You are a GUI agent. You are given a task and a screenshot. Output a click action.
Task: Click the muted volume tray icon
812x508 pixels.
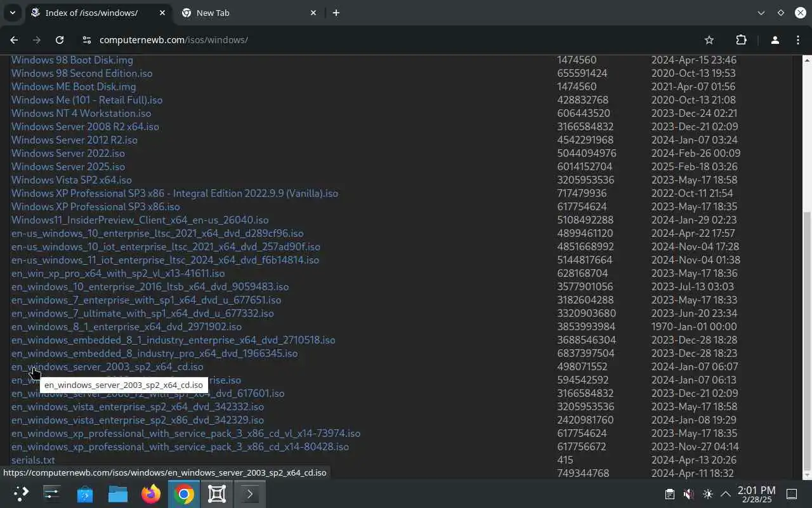click(x=688, y=494)
